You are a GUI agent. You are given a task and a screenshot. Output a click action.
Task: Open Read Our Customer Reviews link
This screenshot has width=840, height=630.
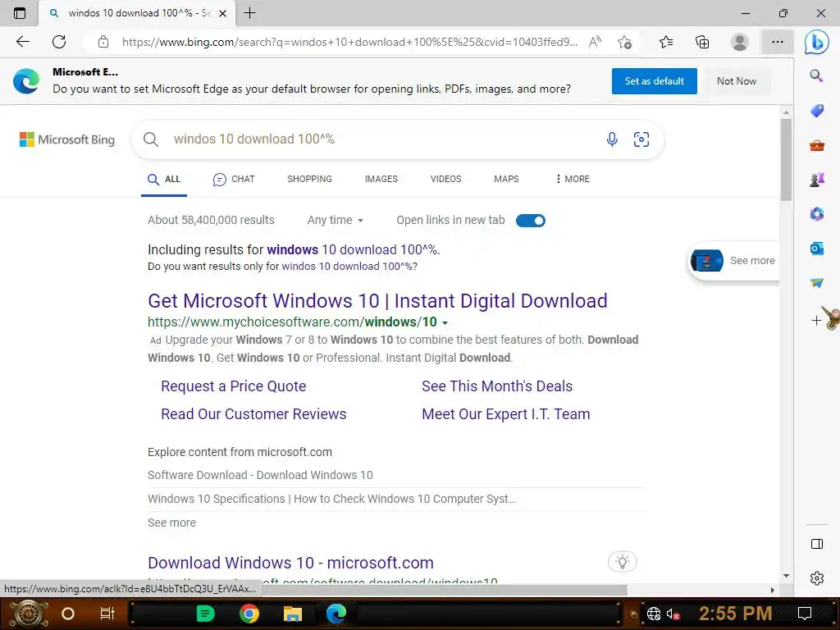click(253, 414)
